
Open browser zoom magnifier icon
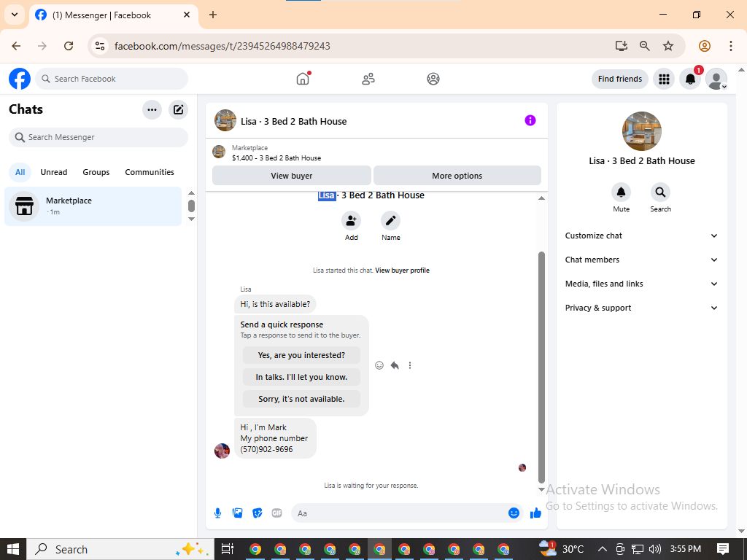coord(645,46)
